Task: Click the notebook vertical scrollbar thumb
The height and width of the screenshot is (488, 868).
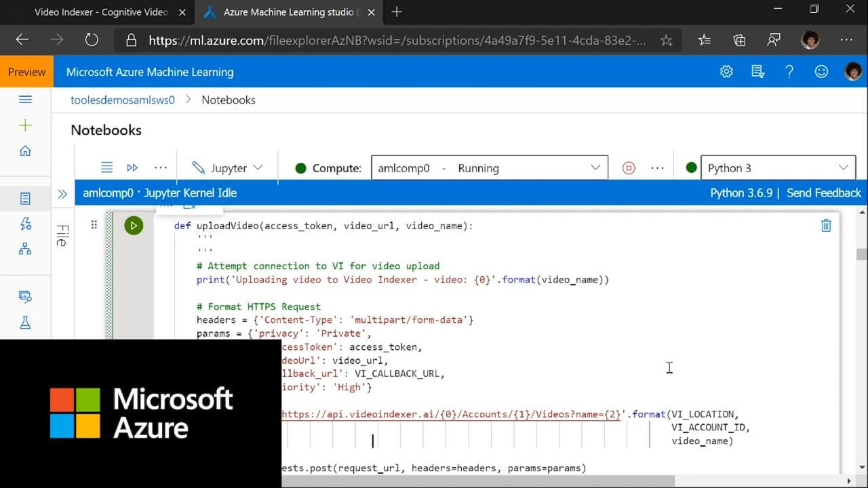Action: point(861,254)
